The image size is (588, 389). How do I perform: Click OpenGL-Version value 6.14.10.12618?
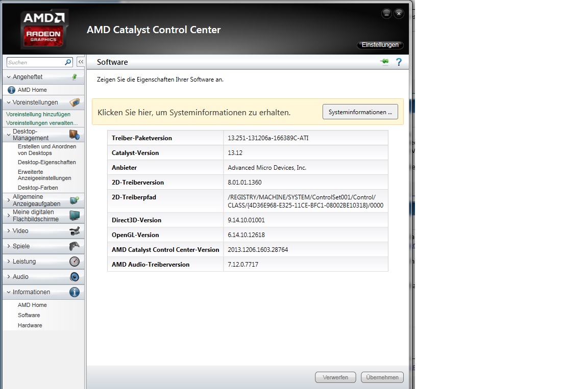click(x=246, y=235)
